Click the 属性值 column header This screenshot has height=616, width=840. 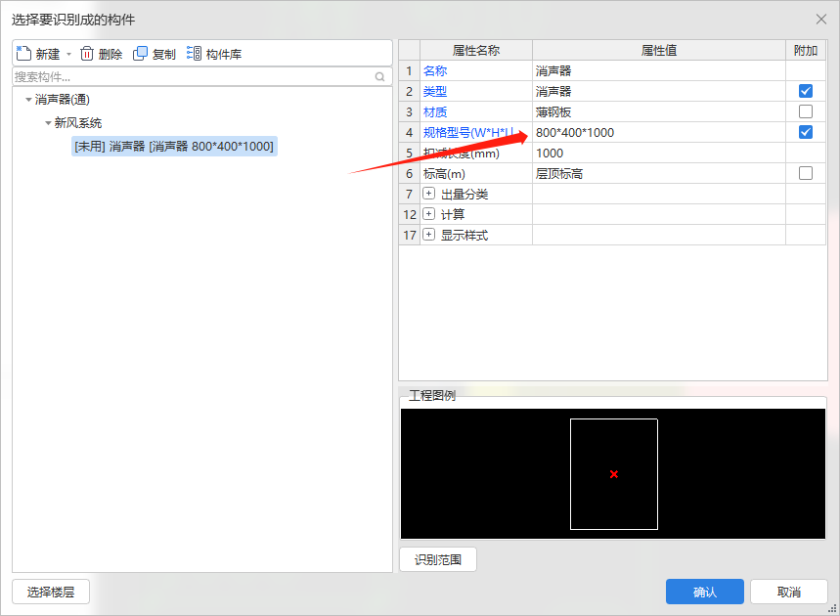click(659, 50)
